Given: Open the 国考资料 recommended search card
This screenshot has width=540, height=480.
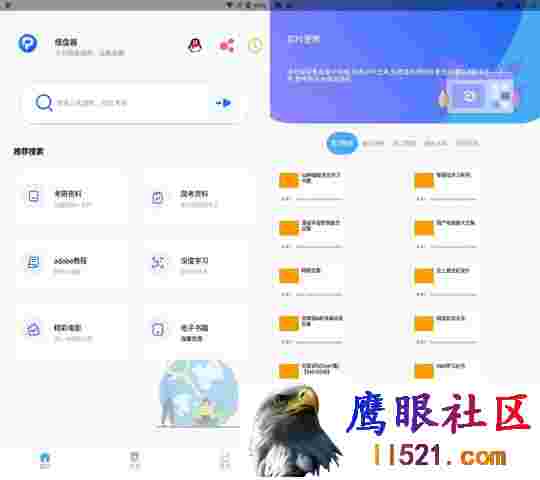Looking at the screenshot, I should [200, 196].
